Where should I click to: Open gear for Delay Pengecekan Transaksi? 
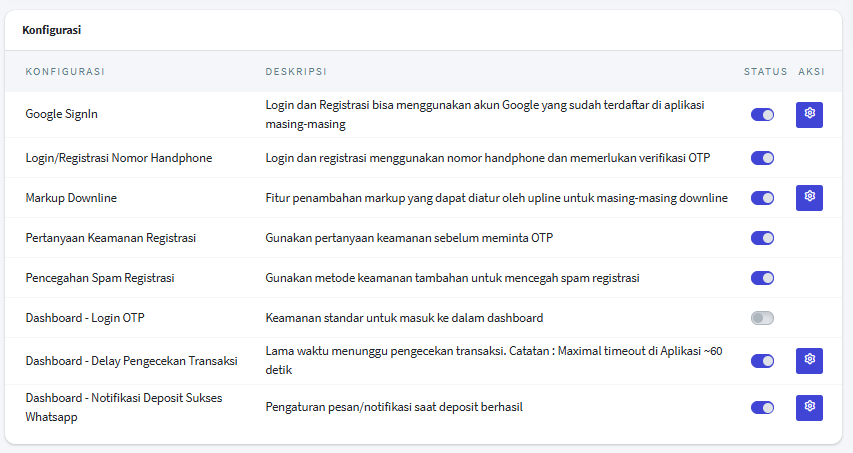[809, 361]
